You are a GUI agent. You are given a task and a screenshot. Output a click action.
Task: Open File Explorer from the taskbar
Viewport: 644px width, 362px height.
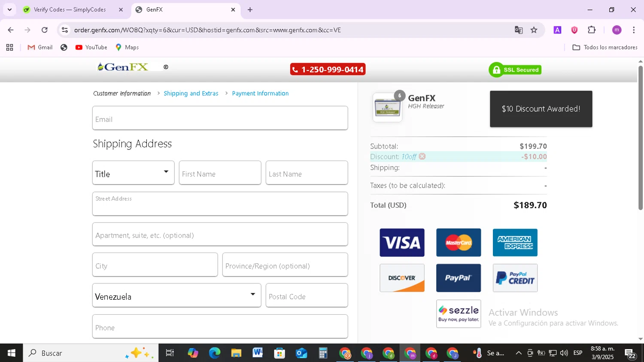[236, 353]
